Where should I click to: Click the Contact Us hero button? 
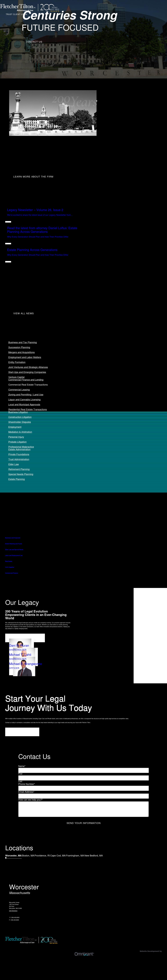(34, 42)
